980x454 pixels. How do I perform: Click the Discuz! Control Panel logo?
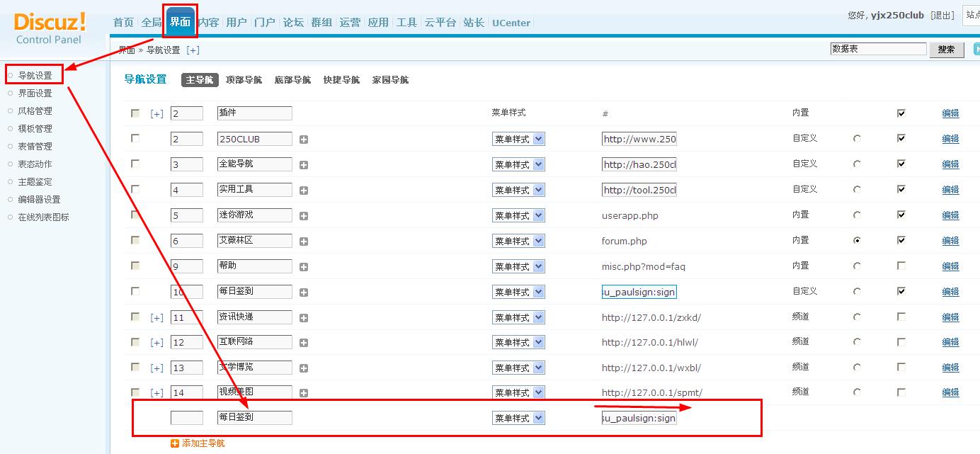click(x=50, y=28)
